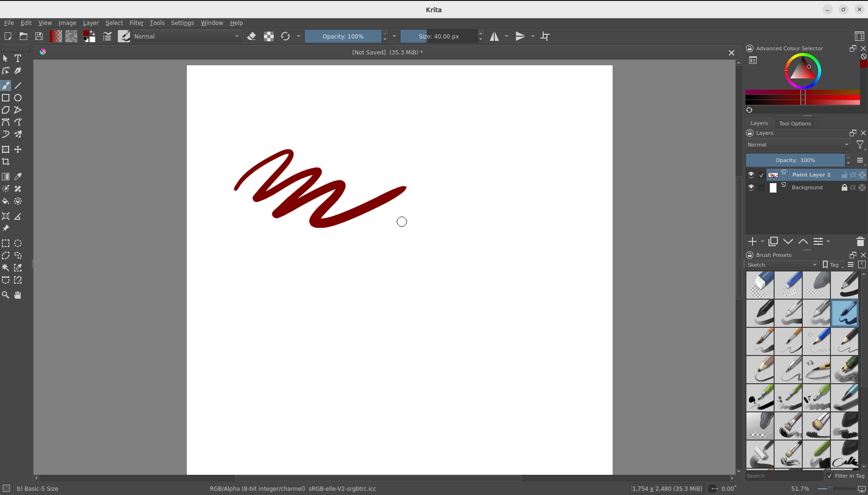Pick the Fill bucket tool
The height and width of the screenshot is (495, 868).
click(6, 201)
